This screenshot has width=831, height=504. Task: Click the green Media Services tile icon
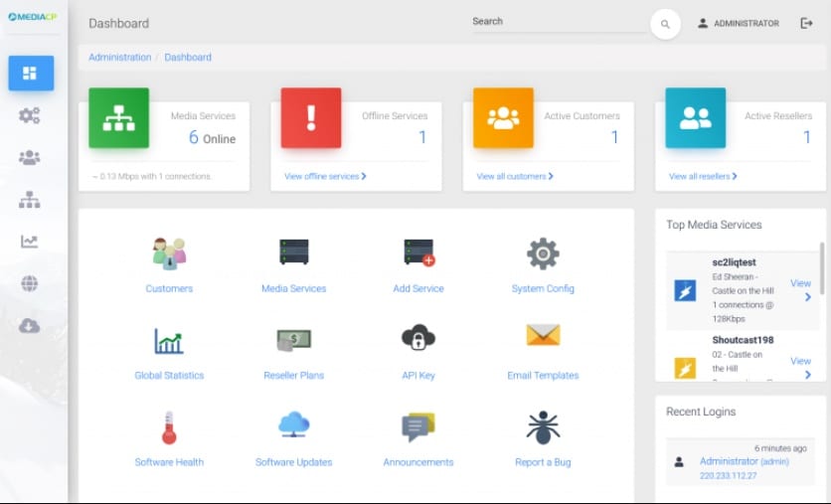118,117
